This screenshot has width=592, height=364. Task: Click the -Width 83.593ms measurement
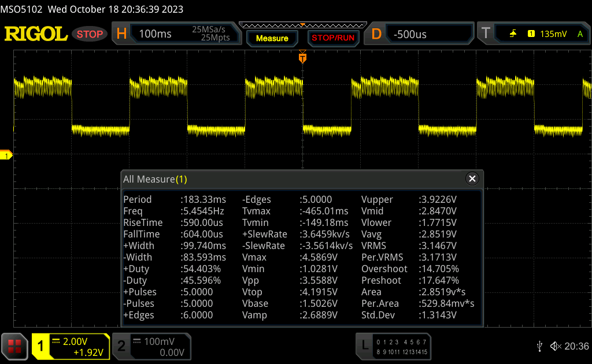(x=175, y=257)
